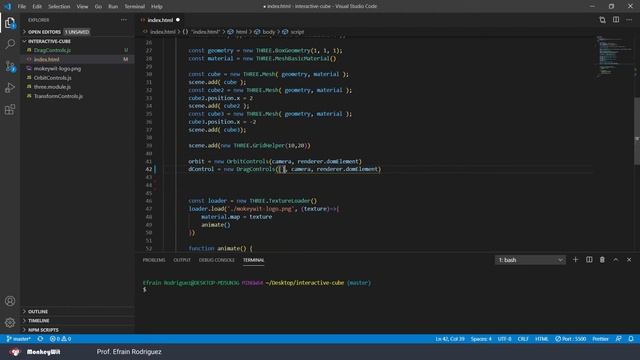Split the terminal panel
Image resolution: width=640 pixels, height=360 pixels.
pos(589,260)
